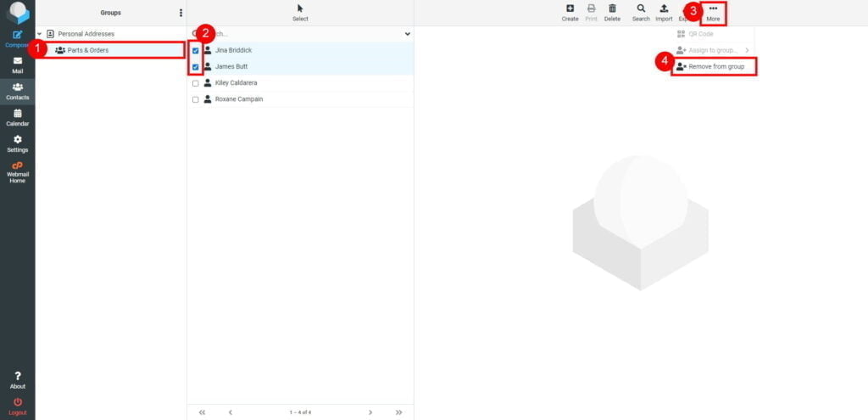The height and width of the screenshot is (420, 868).
Task: Click Import contacts
Action: (x=664, y=13)
